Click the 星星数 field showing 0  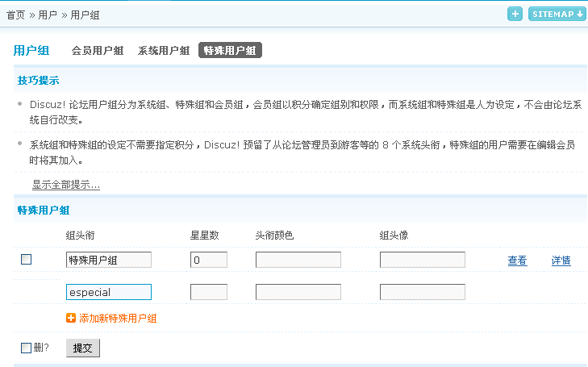[209, 260]
